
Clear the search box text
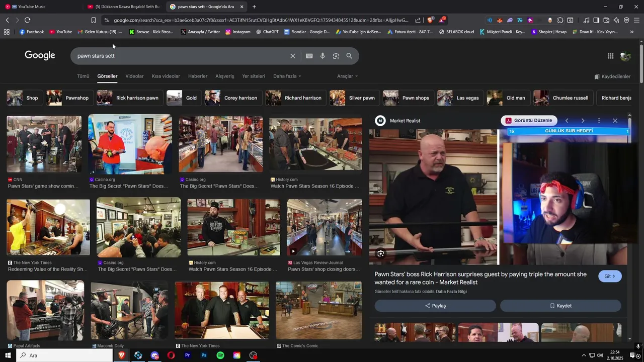[x=293, y=56]
